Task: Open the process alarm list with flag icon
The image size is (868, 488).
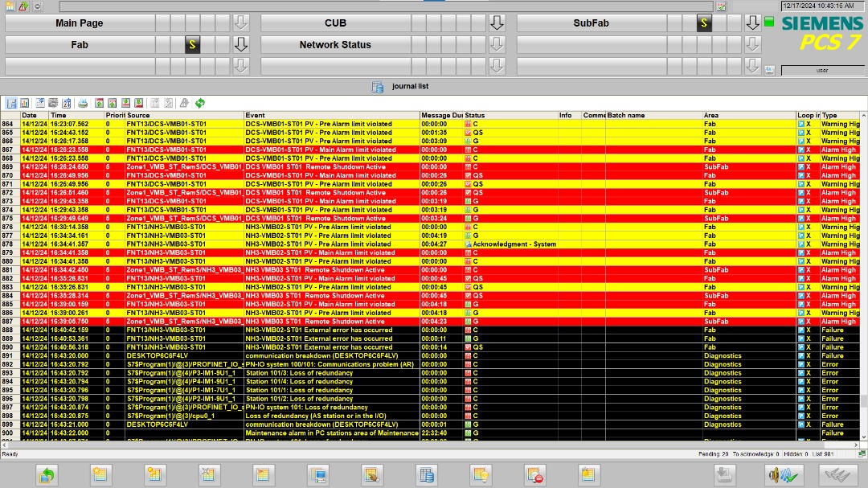Action: (263, 474)
